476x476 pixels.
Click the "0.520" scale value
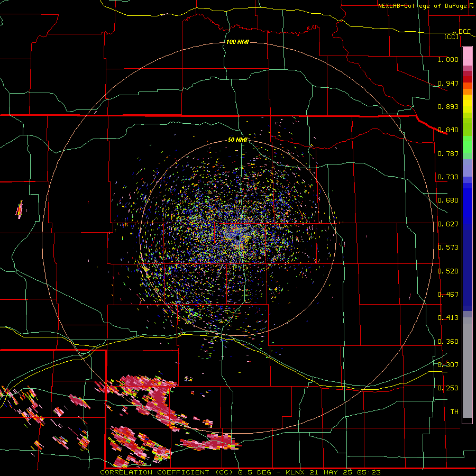coord(448,271)
